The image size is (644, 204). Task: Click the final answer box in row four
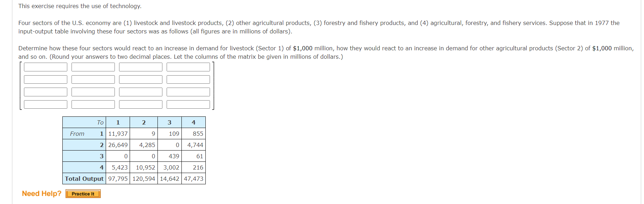pyautogui.click(x=188, y=104)
